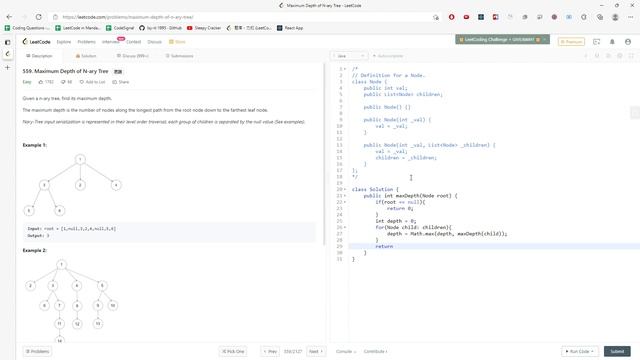Viewport: 640px width, 360px height.
Task: Click the YouTube-red extension icon in toolbar
Action: point(466,17)
